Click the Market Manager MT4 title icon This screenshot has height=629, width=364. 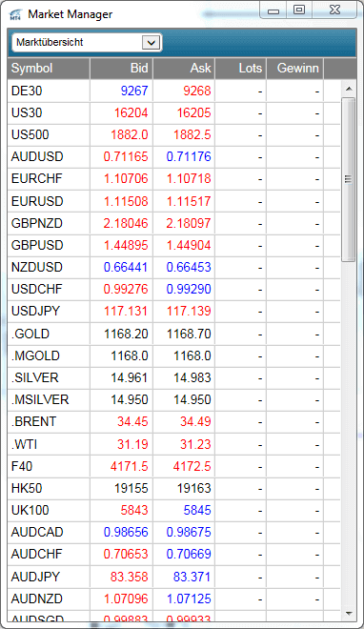point(15,15)
